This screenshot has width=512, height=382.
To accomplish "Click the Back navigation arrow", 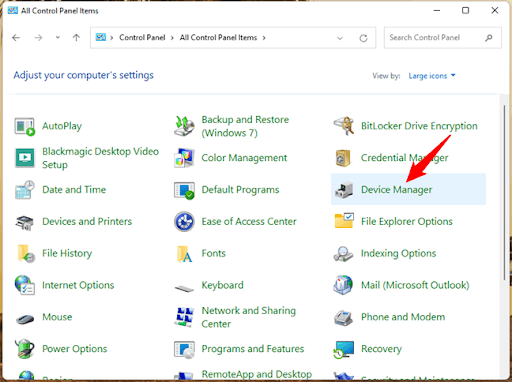I will tap(16, 38).
